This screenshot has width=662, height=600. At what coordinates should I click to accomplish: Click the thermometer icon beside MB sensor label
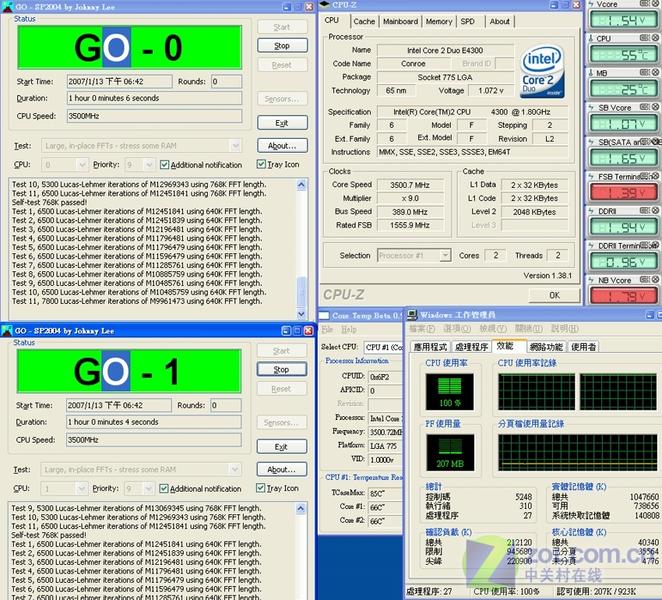[x=591, y=73]
